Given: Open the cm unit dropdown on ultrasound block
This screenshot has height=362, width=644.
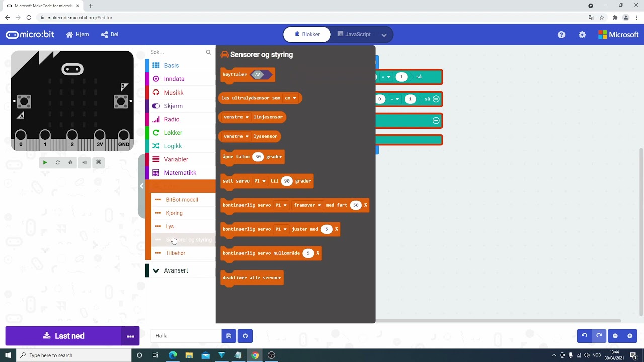Looking at the screenshot, I should 290,98.
